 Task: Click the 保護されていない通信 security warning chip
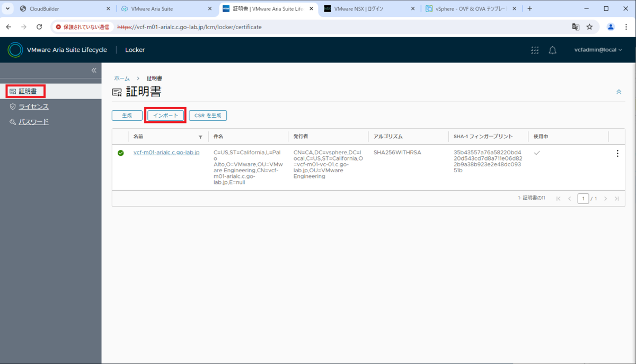[x=82, y=27]
